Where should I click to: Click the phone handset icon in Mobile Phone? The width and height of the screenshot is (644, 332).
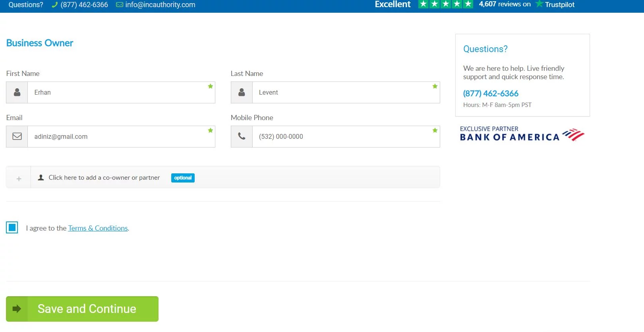click(x=242, y=136)
